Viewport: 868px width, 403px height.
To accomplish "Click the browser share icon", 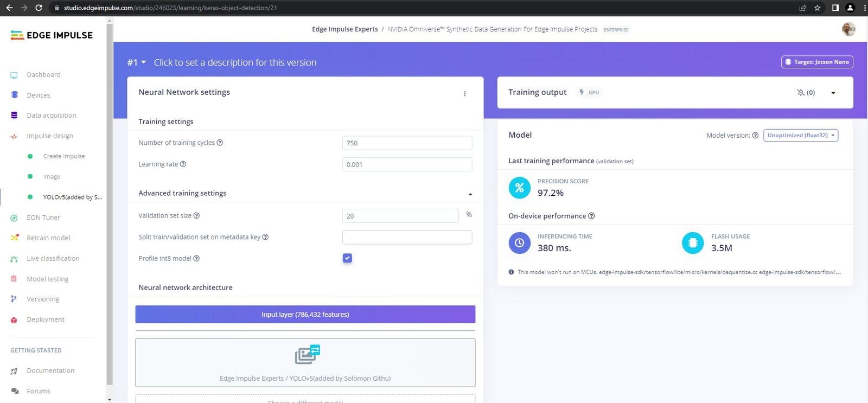I will [x=802, y=8].
